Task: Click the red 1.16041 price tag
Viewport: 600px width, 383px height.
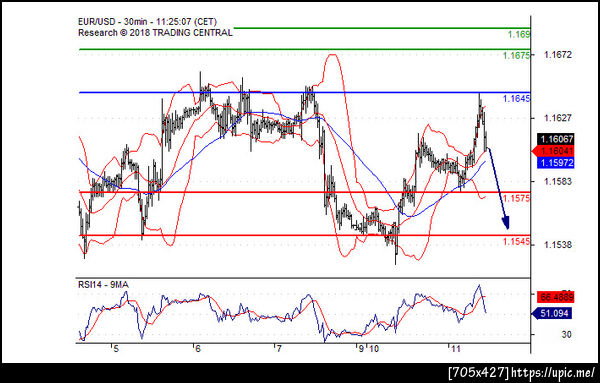Action: point(553,151)
